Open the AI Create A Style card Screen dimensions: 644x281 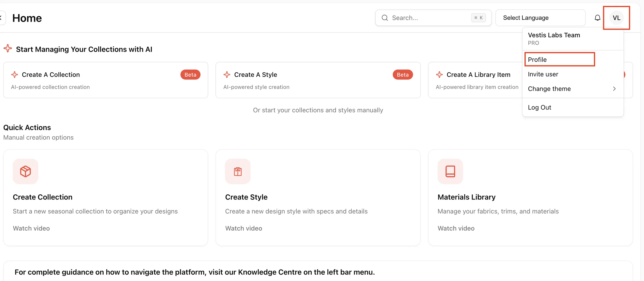point(318,80)
